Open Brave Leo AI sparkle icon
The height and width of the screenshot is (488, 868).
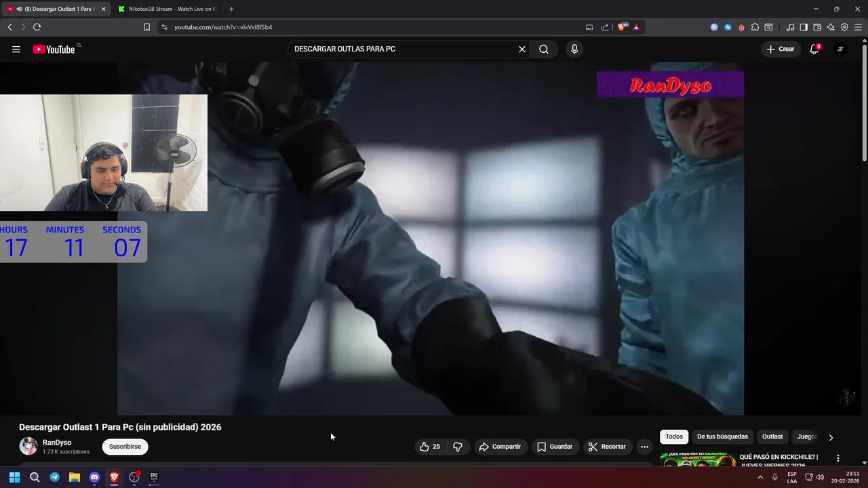click(x=831, y=27)
